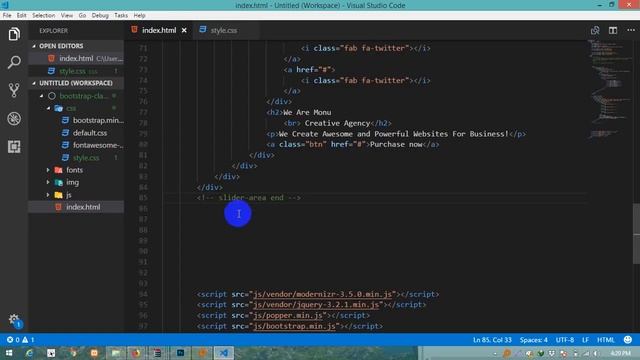The image size is (640, 360).
Task: Click the Open Changes icon in editor toolbar
Action: click(x=595, y=30)
